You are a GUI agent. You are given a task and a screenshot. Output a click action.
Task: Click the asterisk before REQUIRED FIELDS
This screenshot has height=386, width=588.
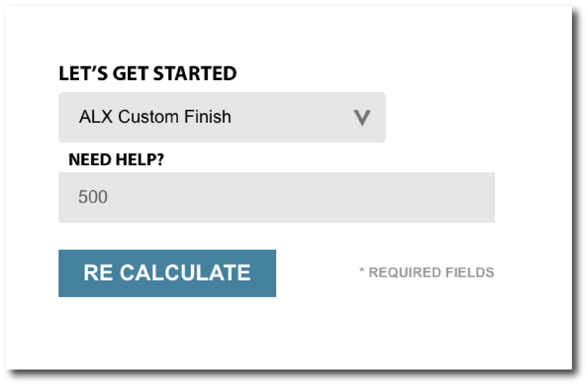(362, 270)
